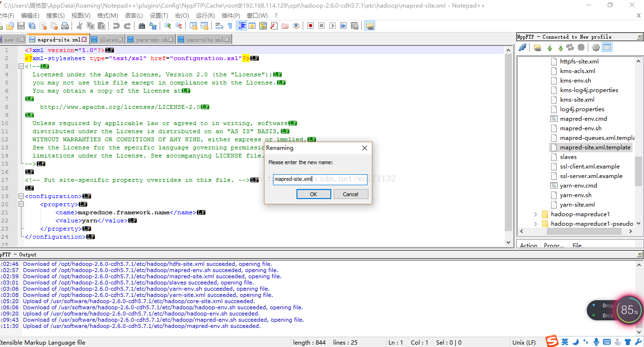Viewport: 644px width, 347px height.
Task: Zoom out using the magnifier minus icon
Action: 179,26
